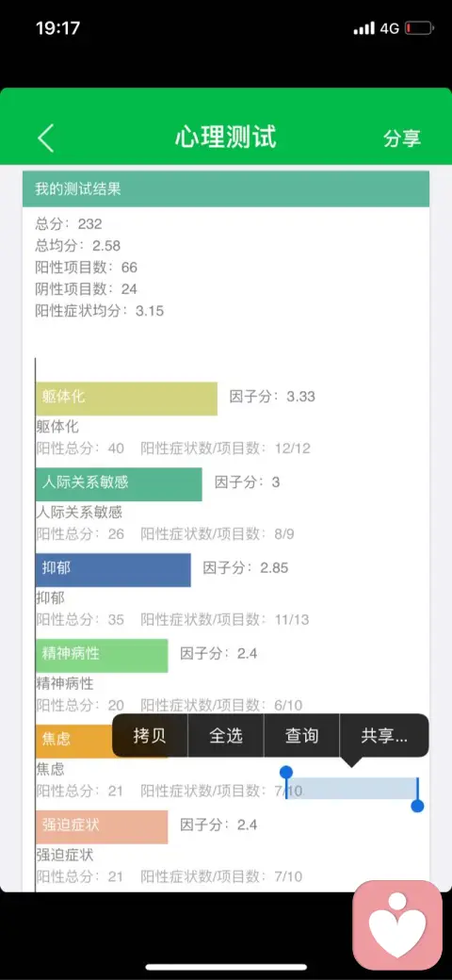Image resolution: width=452 pixels, height=980 pixels.
Task: Tap the 4G network indicator
Action: point(390,28)
